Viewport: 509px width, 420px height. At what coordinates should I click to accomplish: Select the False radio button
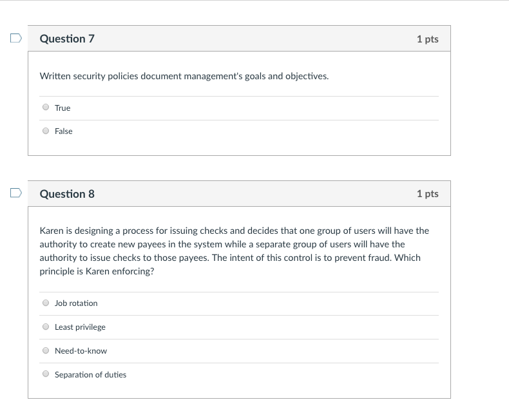pos(46,131)
